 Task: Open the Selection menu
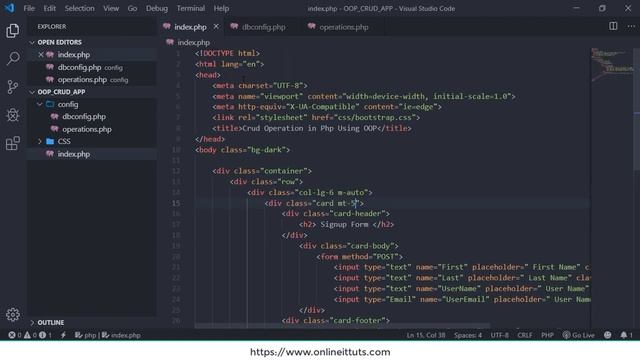pos(79,8)
